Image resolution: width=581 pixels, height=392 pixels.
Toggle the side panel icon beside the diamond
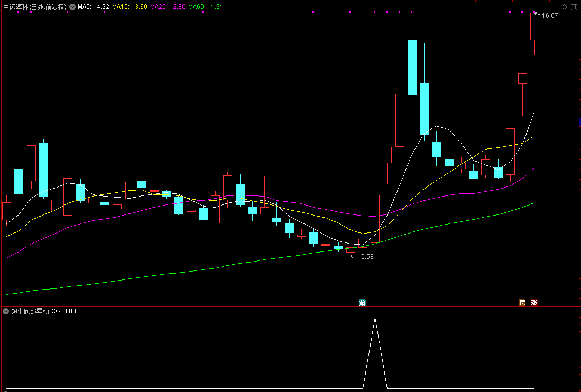(x=575, y=7)
